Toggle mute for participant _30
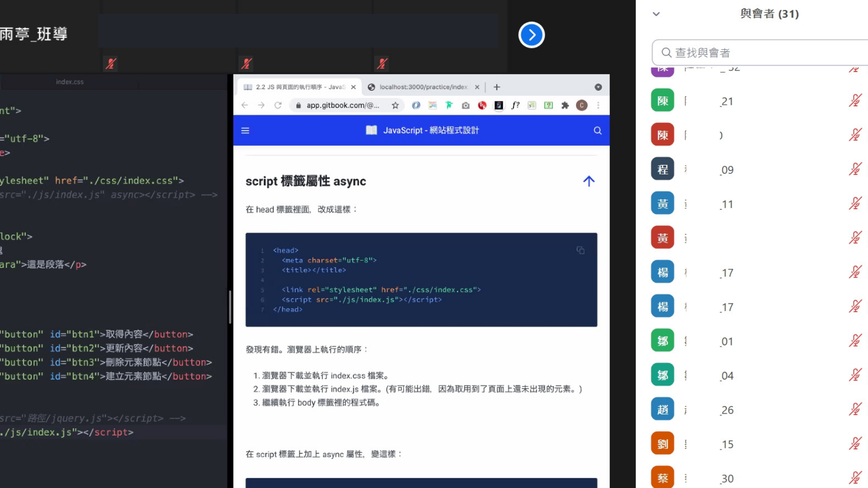 point(855,478)
